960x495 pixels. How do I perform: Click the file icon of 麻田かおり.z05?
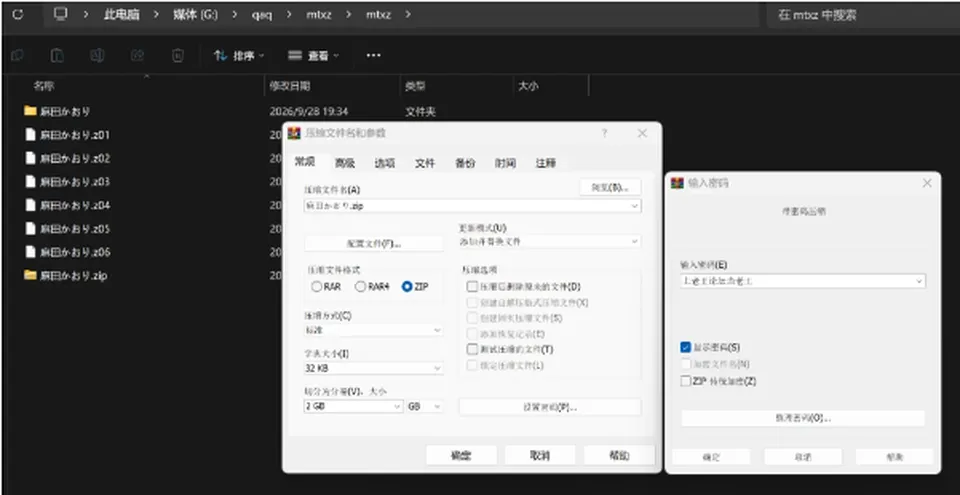coord(30,229)
